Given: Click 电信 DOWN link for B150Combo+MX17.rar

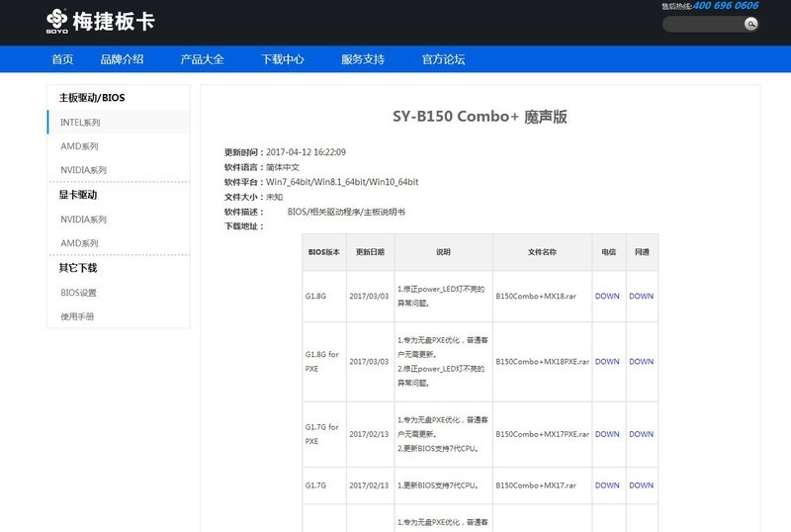Looking at the screenshot, I should tap(607, 486).
